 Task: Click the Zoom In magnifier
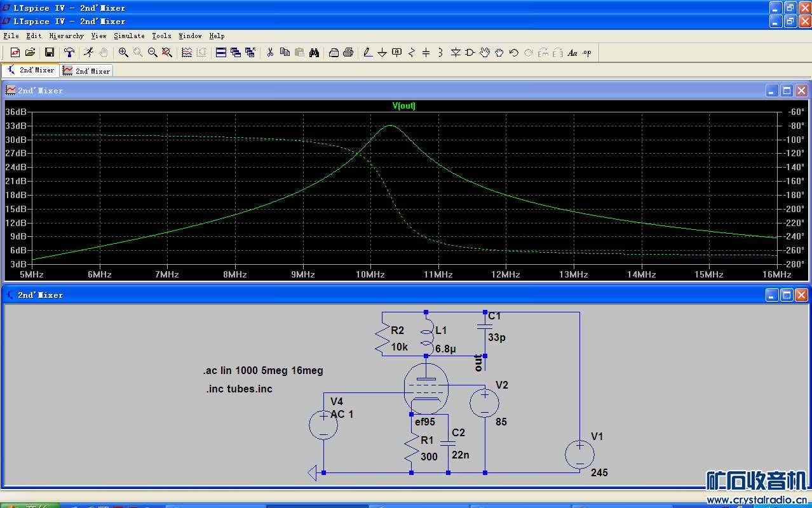pos(123,53)
